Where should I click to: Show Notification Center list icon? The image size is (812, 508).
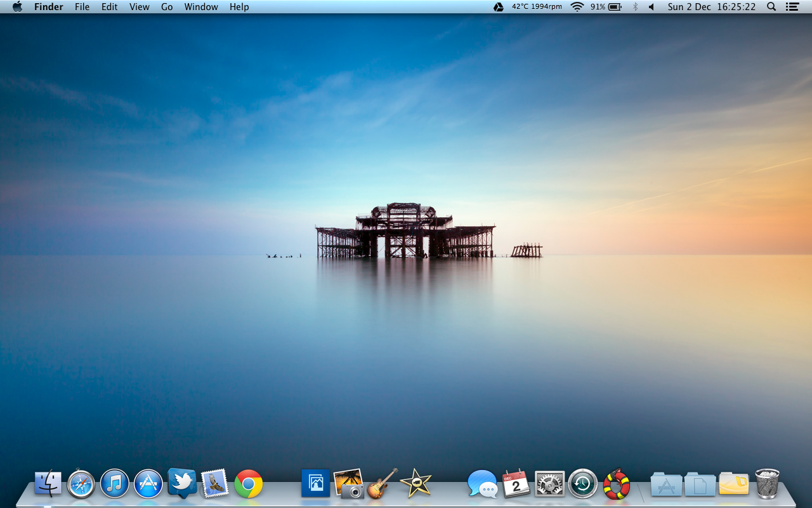(x=791, y=7)
